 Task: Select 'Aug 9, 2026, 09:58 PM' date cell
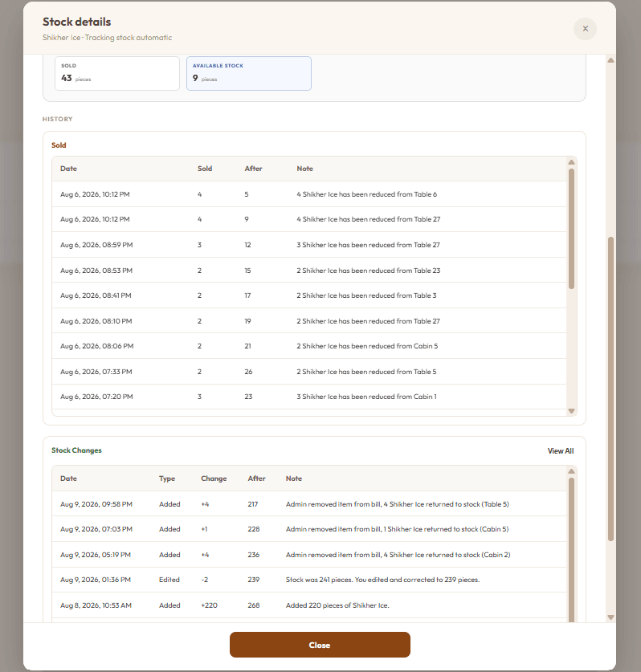point(96,504)
